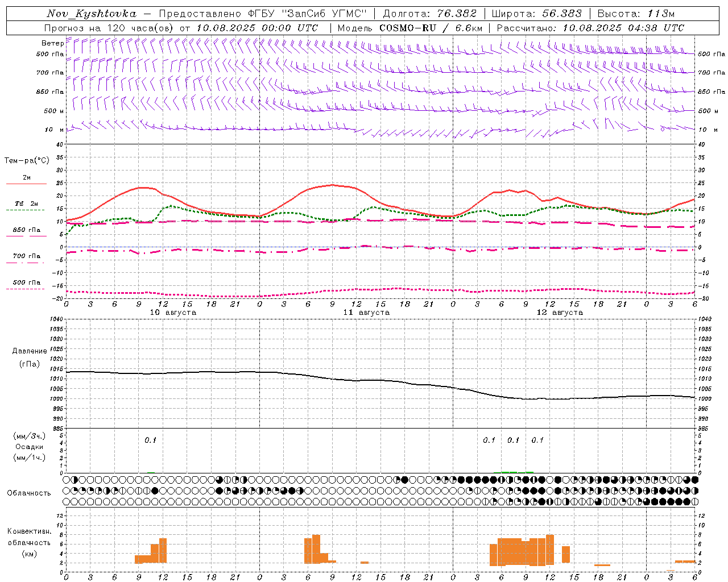Screen dimensions: 728x582
Task: Click 'Прогноз на 120 часа(ов)' forecast length text
Action: pos(109,28)
